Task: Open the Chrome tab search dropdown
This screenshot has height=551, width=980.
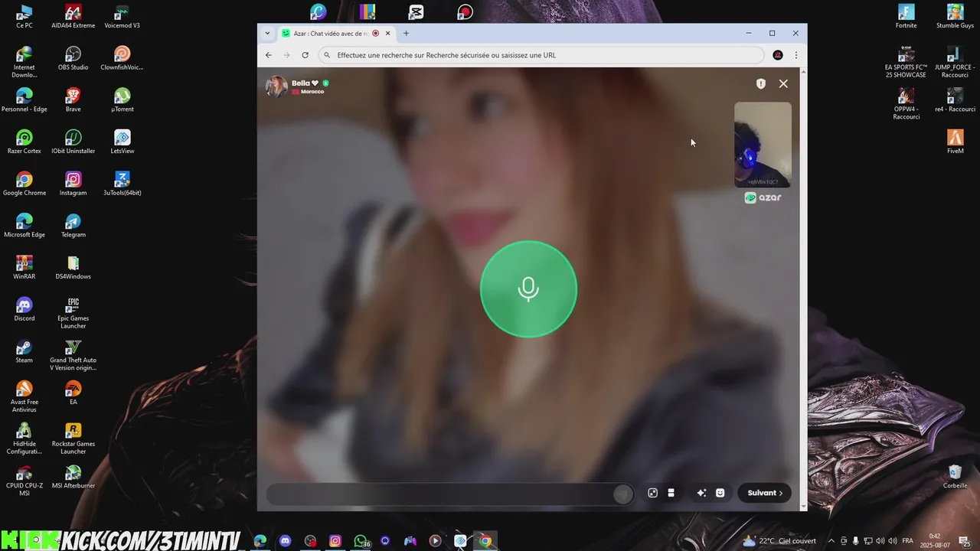Action: tap(267, 33)
